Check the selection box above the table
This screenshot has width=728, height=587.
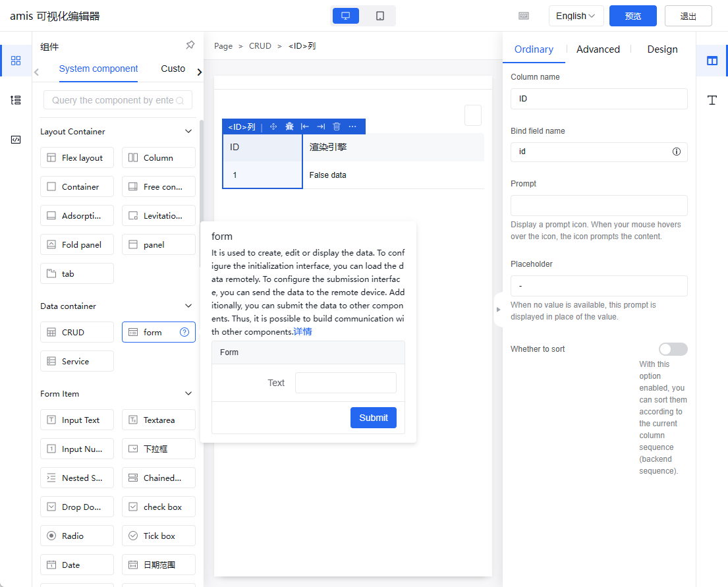(x=473, y=115)
